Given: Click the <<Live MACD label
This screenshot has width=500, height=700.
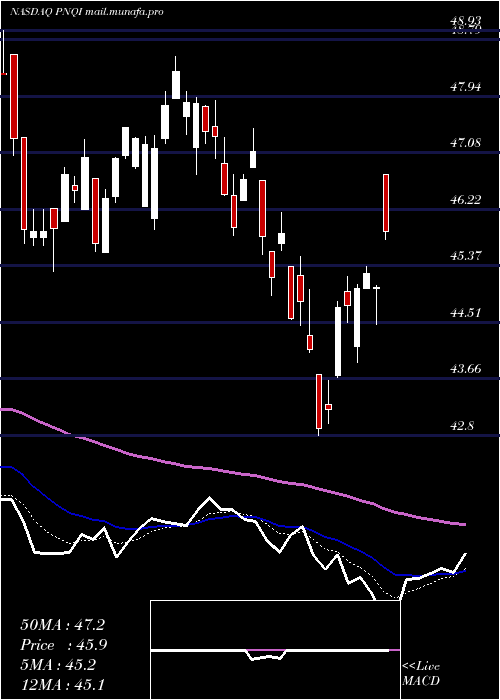Looking at the screenshot, I should tap(421, 674).
